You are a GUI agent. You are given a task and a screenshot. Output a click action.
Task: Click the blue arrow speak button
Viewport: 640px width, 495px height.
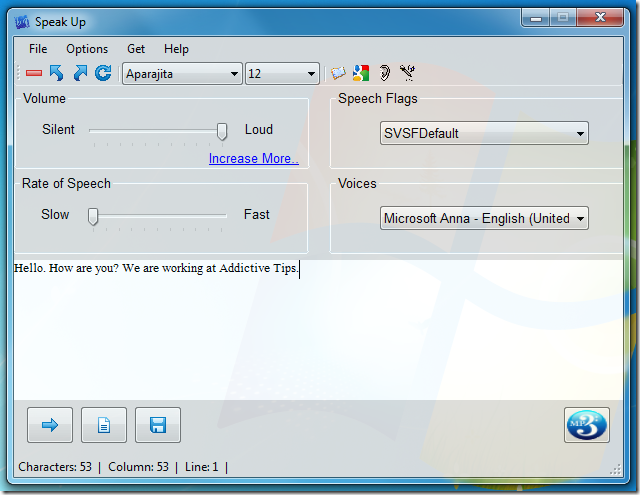point(50,425)
